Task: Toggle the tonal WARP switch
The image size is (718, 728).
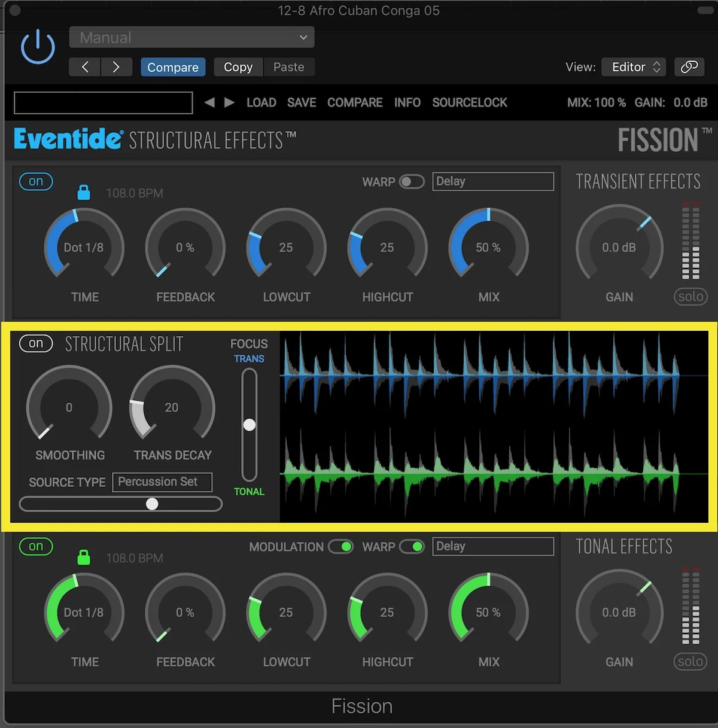Action: click(412, 546)
